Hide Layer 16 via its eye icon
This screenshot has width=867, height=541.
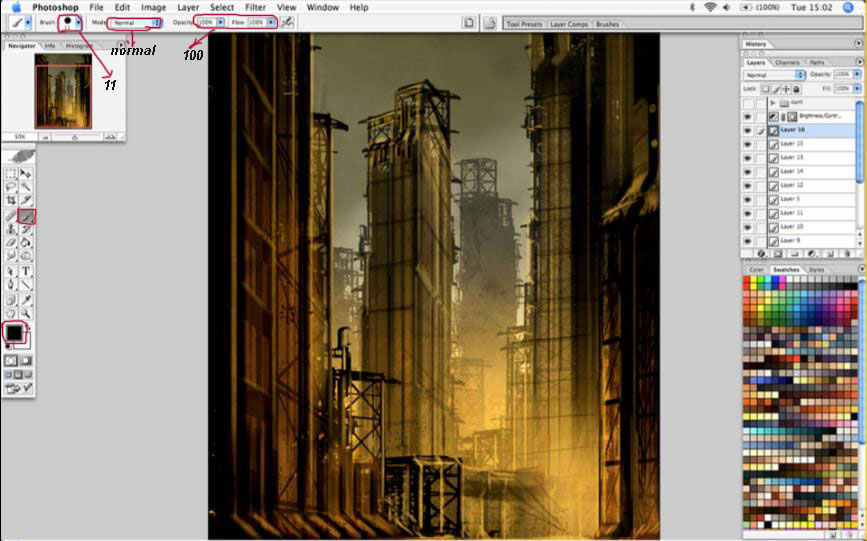click(x=748, y=131)
